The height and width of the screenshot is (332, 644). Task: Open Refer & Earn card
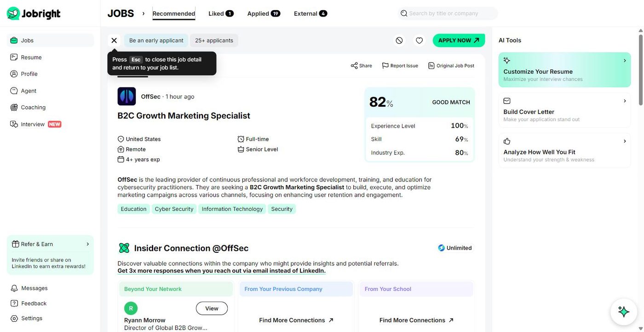point(50,255)
